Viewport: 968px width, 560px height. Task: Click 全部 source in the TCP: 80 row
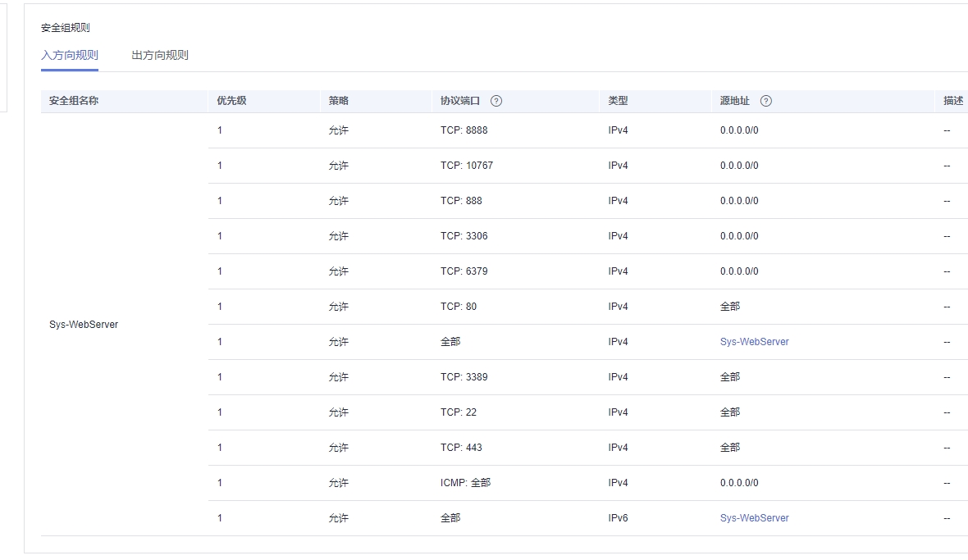730,307
